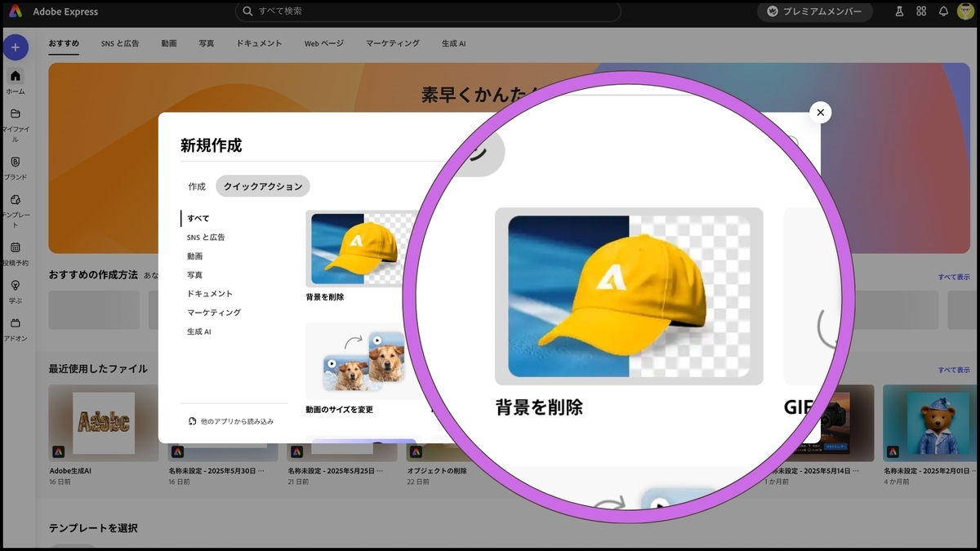Select Webページ tab in top navigation

(x=324, y=43)
